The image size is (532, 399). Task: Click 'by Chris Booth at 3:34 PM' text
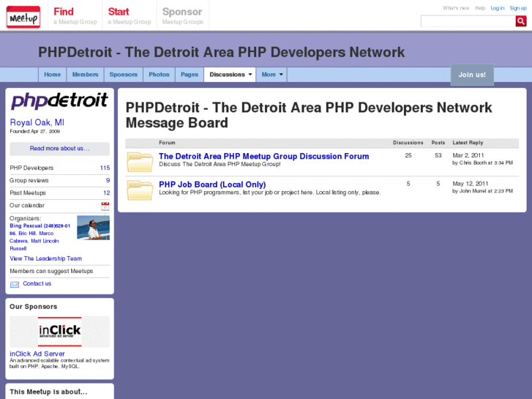tap(482, 163)
